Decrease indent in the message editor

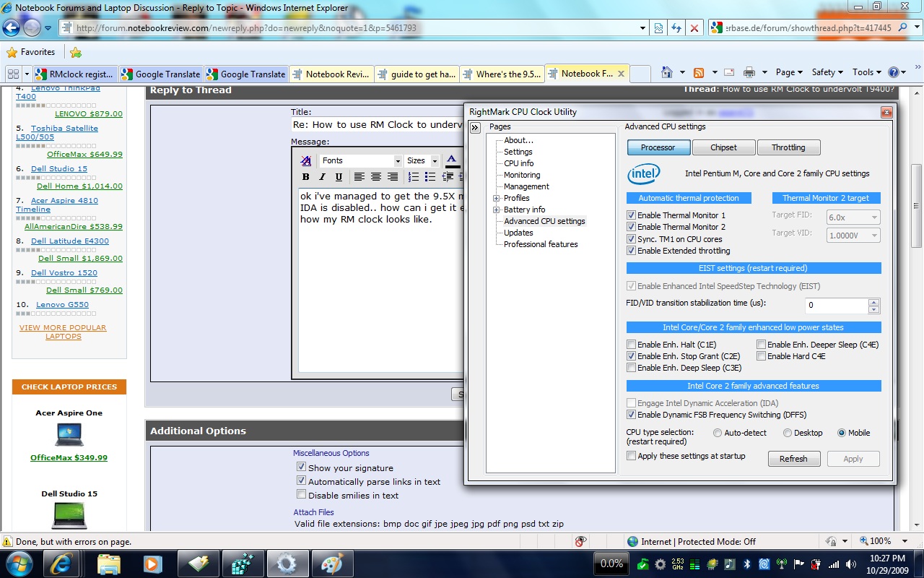pos(448,177)
